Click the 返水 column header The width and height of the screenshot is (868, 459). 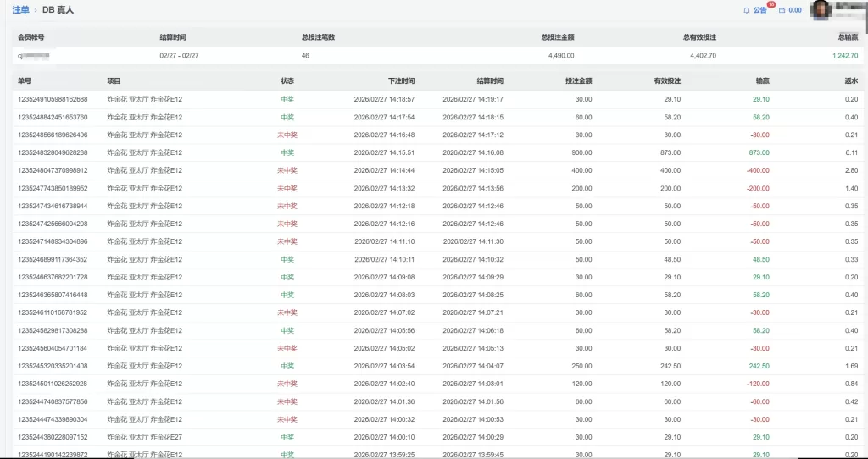click(x=851, y=81)
